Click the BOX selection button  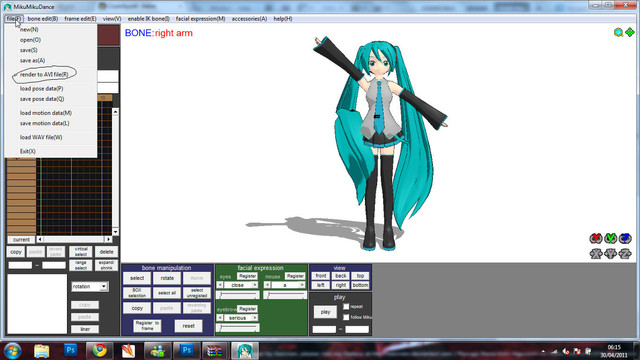[137, 293]
